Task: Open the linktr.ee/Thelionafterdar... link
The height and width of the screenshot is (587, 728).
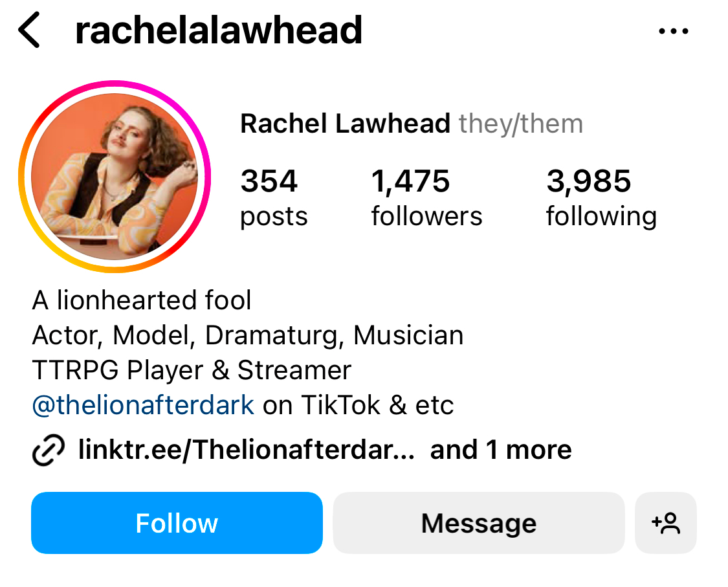Action: point(247,450)
